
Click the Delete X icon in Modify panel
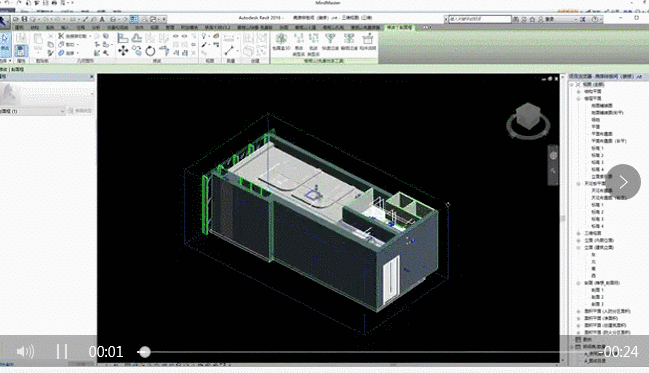[x=194, y=53]
